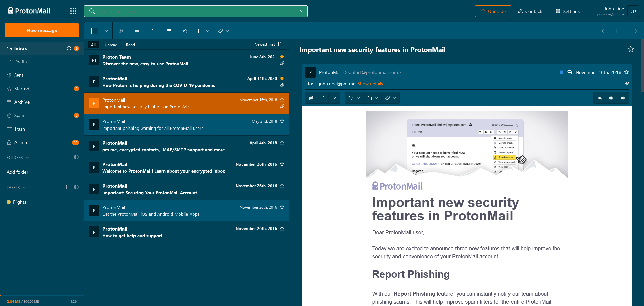Go to the previous page arrow

click(603, 31)
